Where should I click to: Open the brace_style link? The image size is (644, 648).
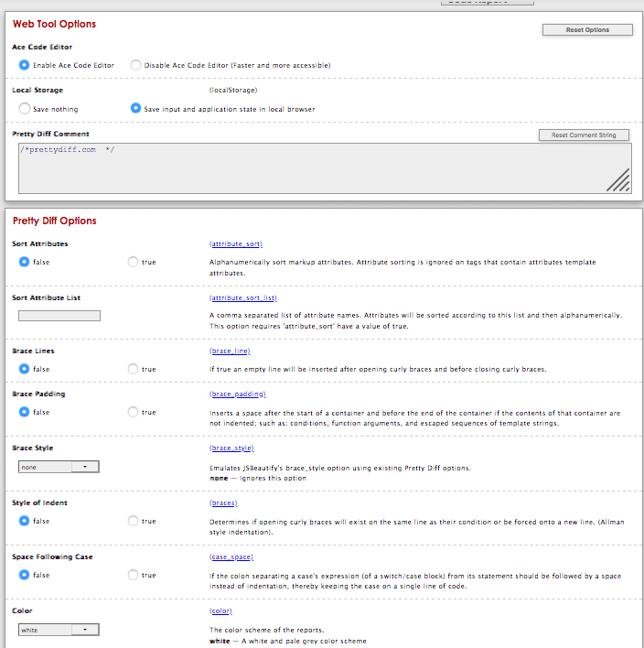click(x=231, y=448)
